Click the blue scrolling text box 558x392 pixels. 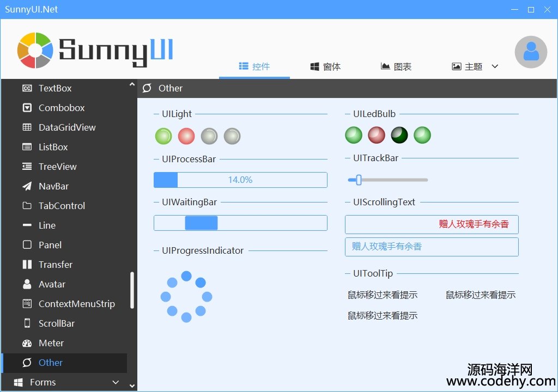432,247
